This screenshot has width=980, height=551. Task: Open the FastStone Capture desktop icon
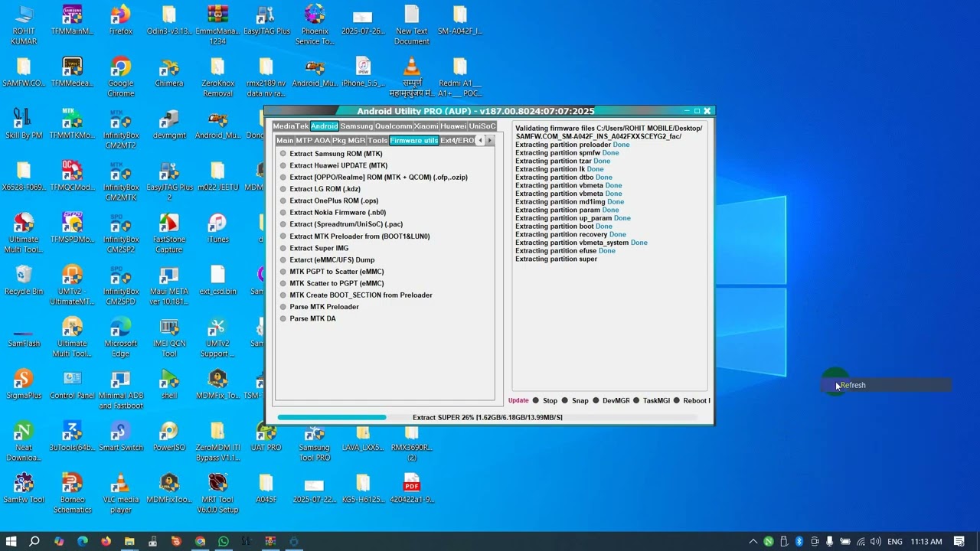(169, 233)
